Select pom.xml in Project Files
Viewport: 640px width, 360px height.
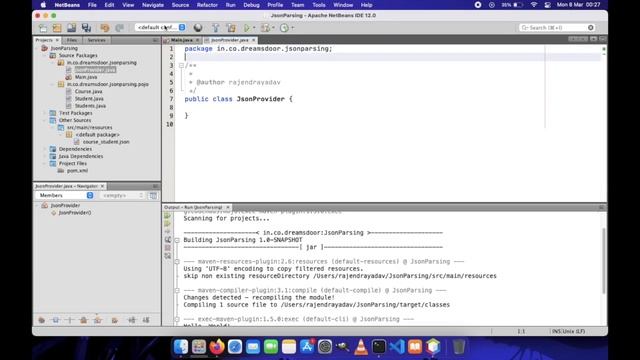point(77,171)
